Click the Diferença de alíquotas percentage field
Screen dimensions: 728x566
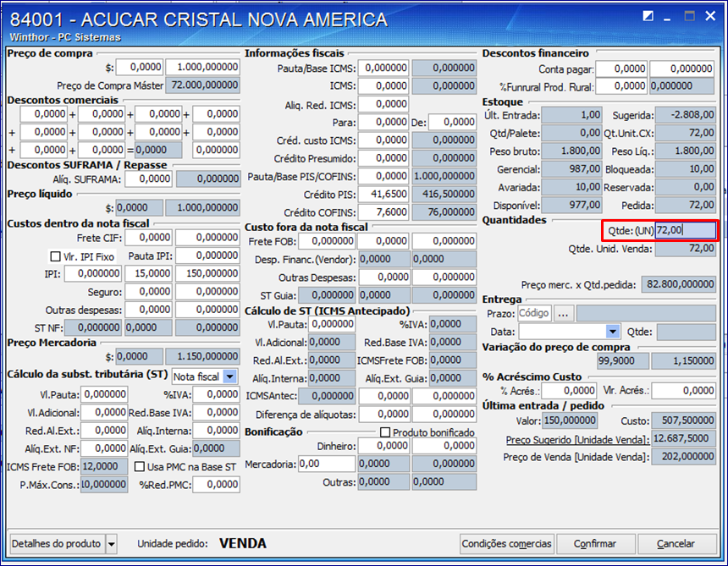tap(383, 414)
